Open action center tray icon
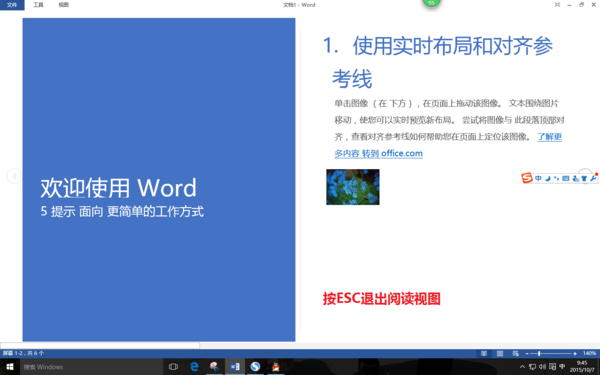 point(552,367)
